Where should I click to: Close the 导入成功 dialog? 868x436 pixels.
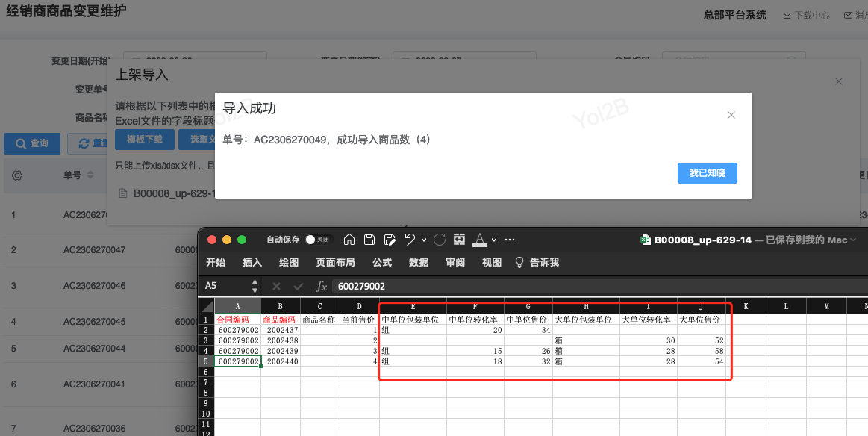(731, 115)
